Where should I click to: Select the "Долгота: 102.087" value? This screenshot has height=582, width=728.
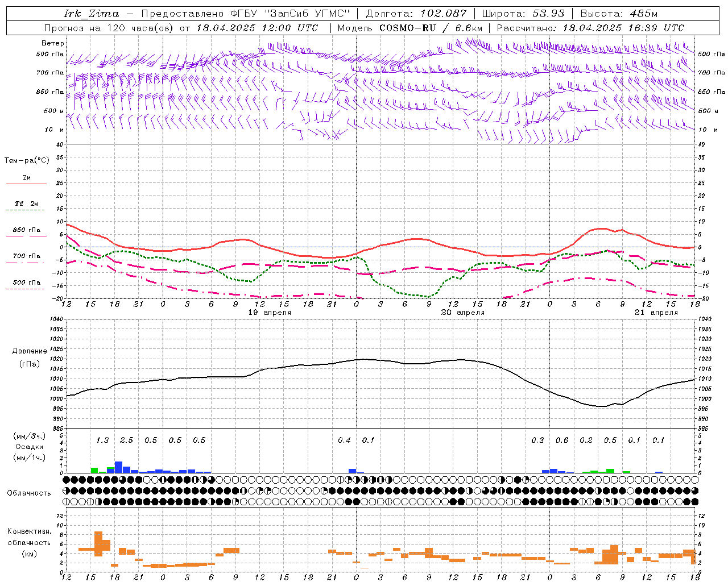click(416, 14)
